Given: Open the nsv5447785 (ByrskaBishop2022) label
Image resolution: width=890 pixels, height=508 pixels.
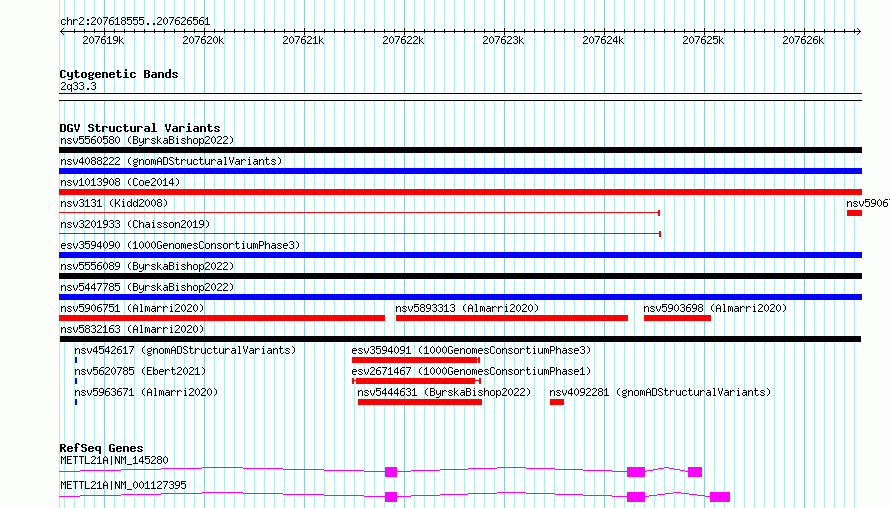Looking at the screenshot, I should coord(147,287).
